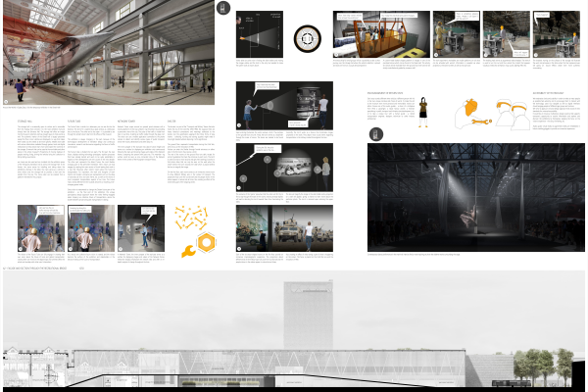
Task: Click the dark phone icon at top center
Action: 224,9
